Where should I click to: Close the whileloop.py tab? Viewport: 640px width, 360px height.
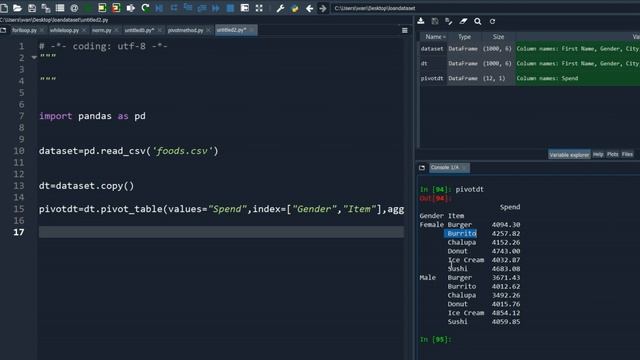click(x=84, y=30)
